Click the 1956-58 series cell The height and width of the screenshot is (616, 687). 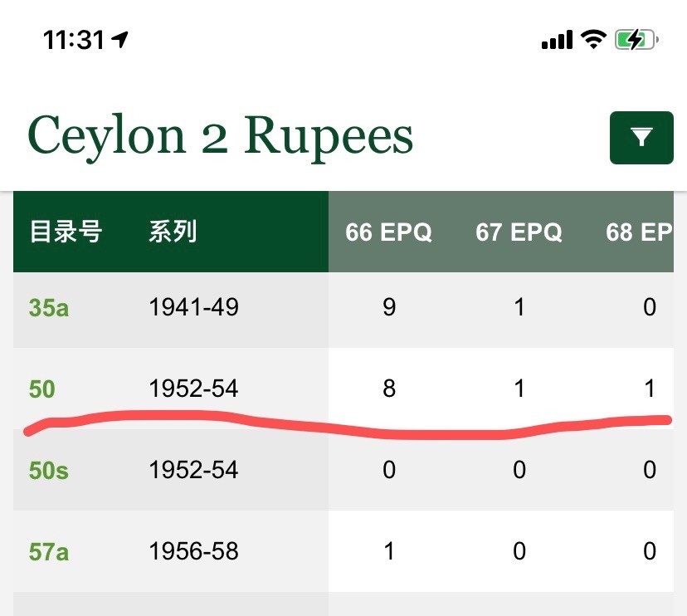(193, 551)
